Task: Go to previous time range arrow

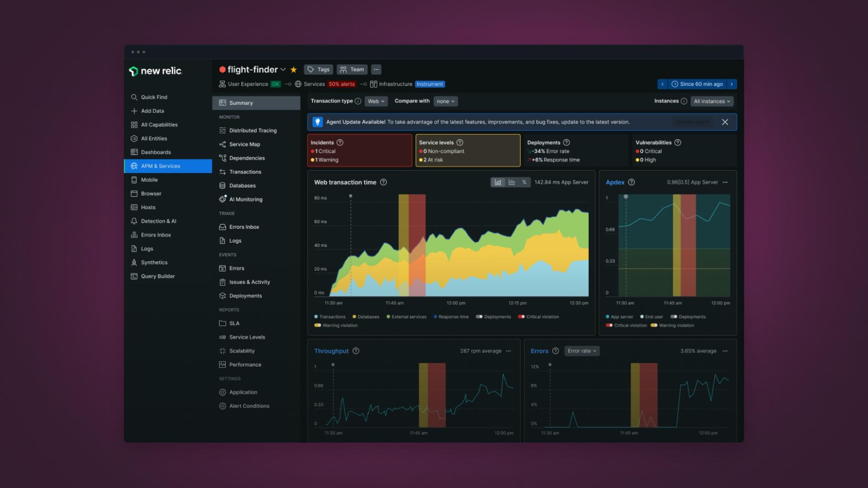Action: point(662,84)
